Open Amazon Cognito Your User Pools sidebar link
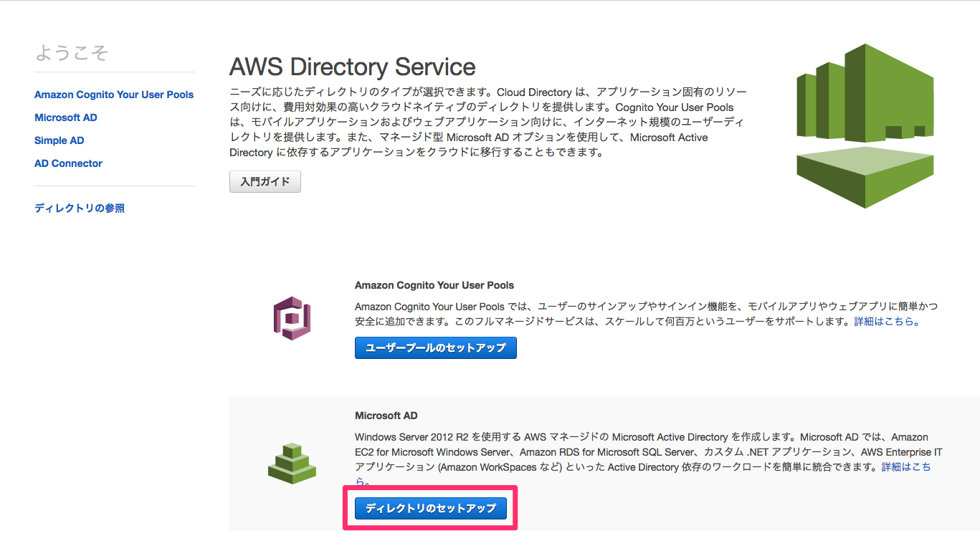This screenshot has height=556, width=980. 113,94
